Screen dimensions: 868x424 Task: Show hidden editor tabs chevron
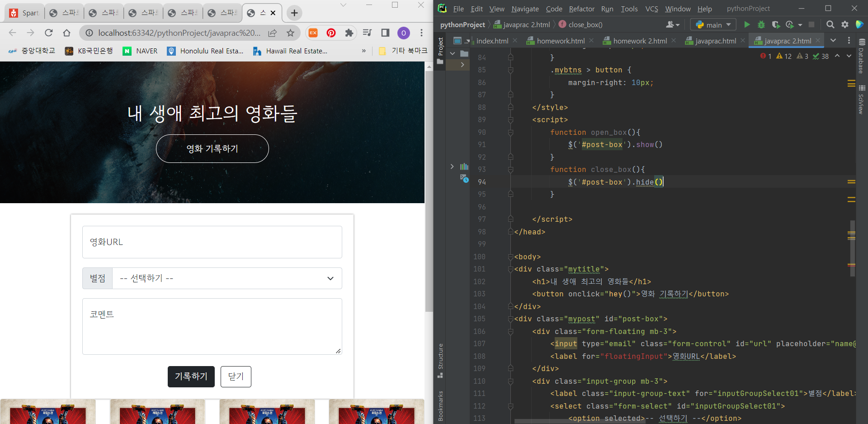coord(833,40)
